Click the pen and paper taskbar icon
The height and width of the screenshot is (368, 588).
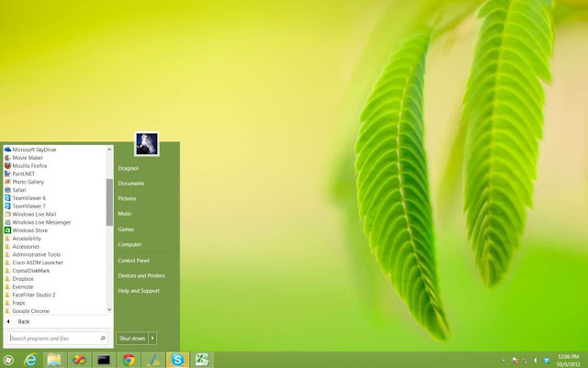pyautogui.click(x=153, y=360)
